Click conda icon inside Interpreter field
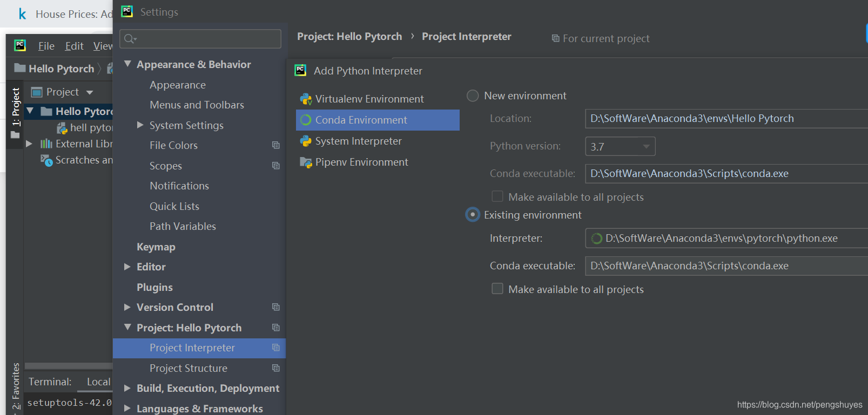Image resolution: width=868 pixels, height=415 pixels. tap(596, 239)
